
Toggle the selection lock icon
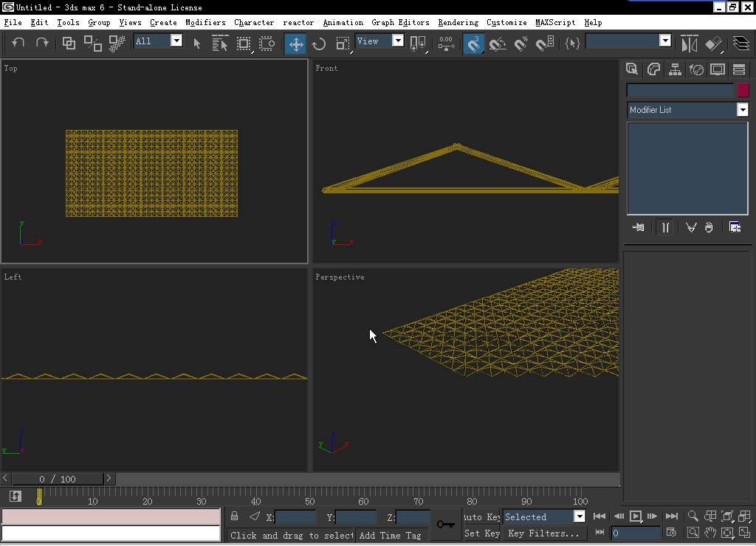pyautogui.click(x=235, y=516)
